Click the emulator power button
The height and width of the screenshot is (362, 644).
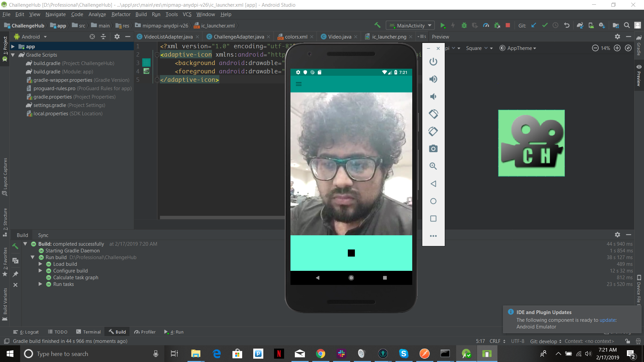(x=433, y=62)
